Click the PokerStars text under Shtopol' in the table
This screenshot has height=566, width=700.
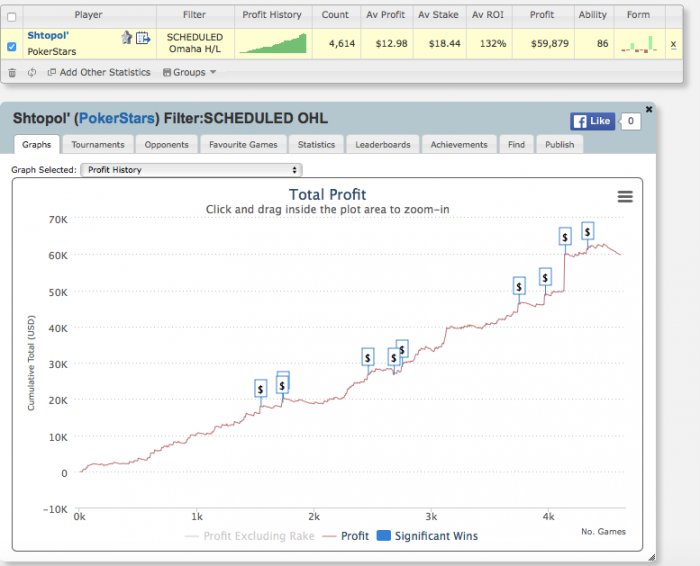pyautogui.click(x=52, y=52)
